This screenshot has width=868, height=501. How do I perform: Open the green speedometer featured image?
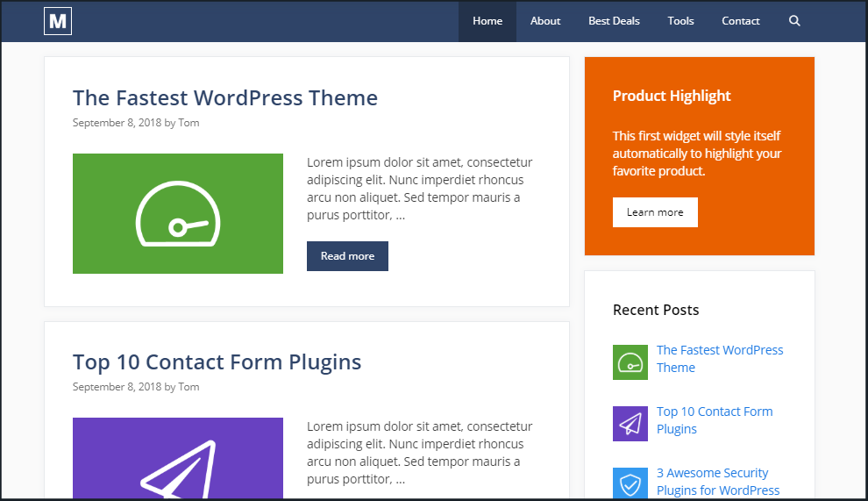(178, 213)
